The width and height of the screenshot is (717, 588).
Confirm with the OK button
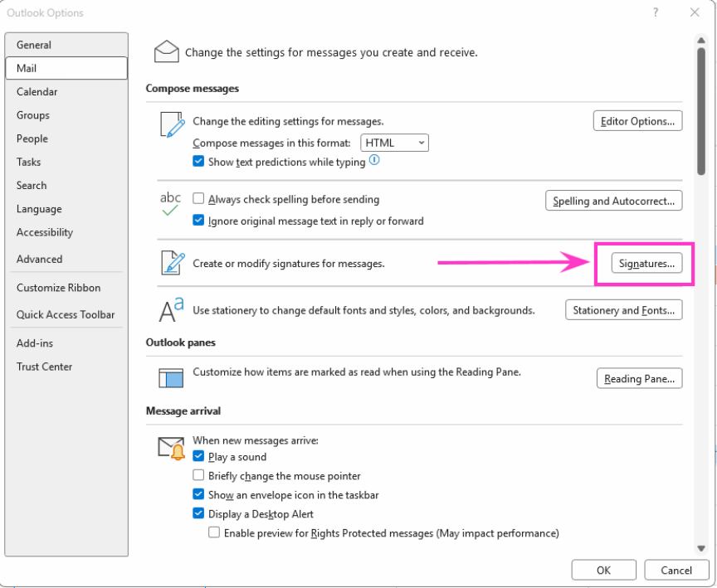point(603,570)
